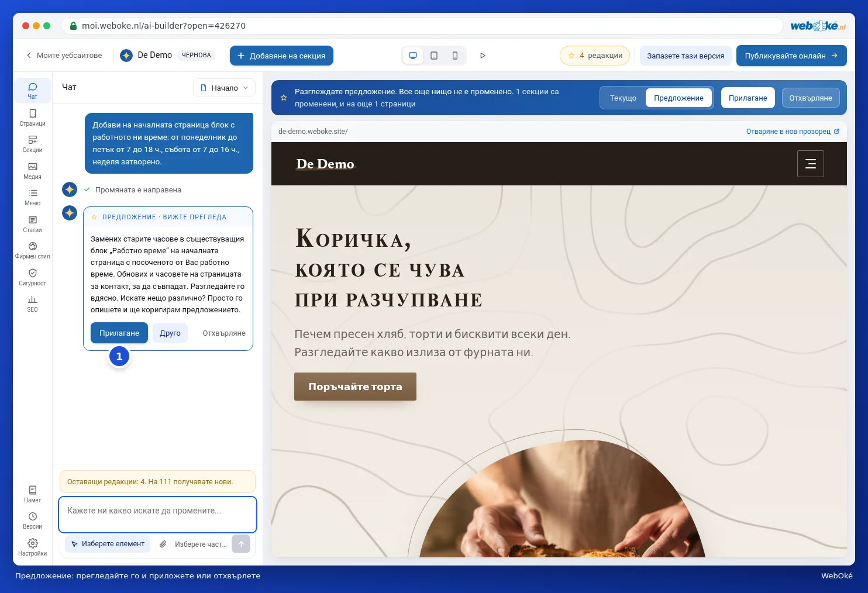Open the Статии sidebar panel
The width and height of the screenshot is (868, 593).
[x=32, y=224]
